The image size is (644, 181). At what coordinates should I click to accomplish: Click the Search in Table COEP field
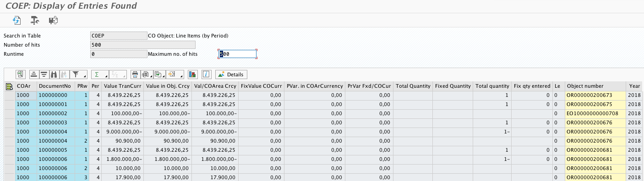119,36
